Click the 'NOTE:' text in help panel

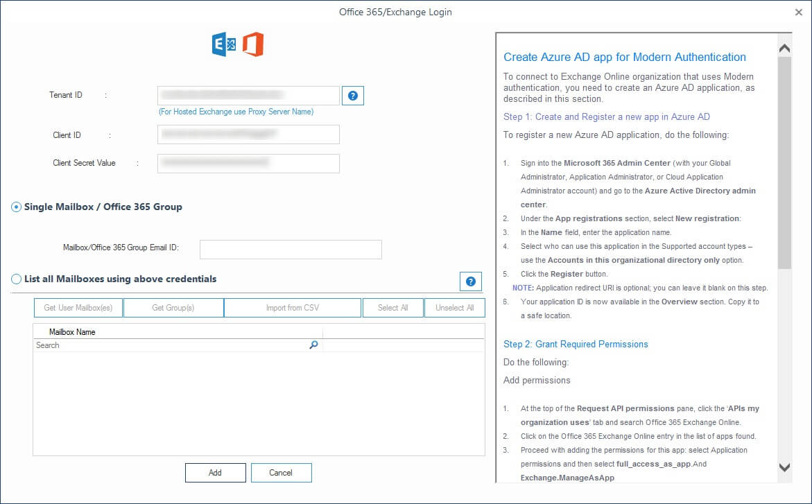click(x=523, y=288)
